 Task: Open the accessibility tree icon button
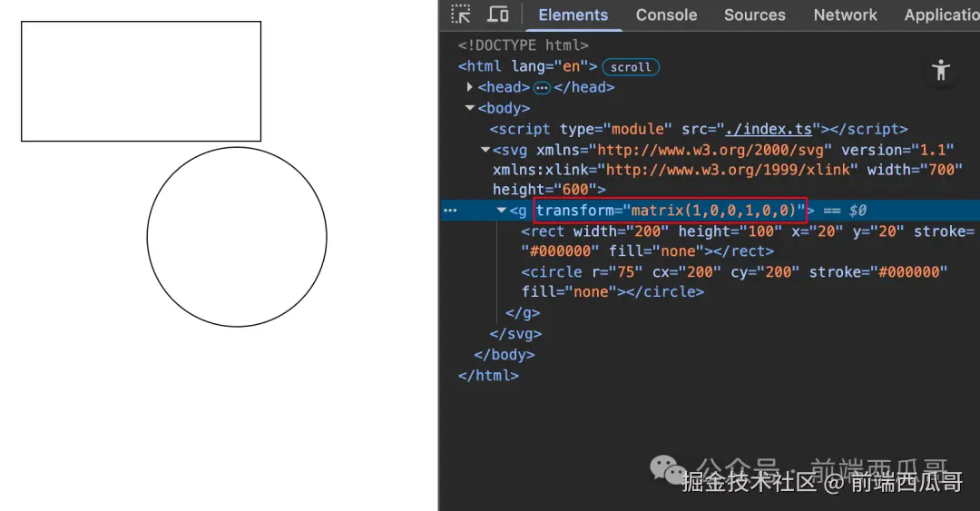[x=941, y=70]
